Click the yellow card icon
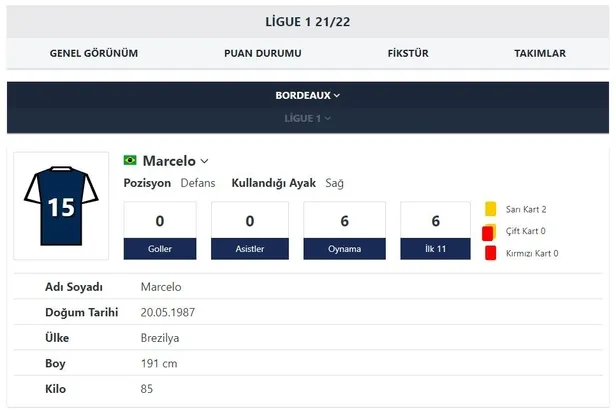This screenshot has width=616, height=412. [490, 210]
